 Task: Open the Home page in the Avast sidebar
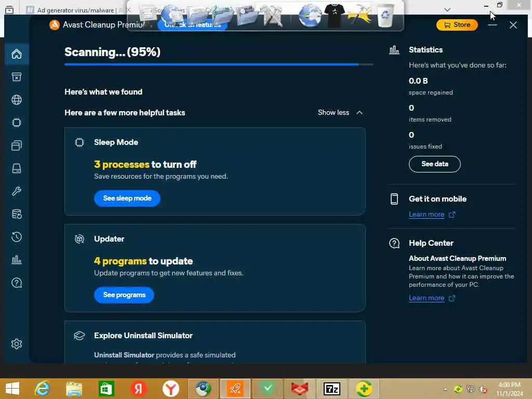[17, 54]
